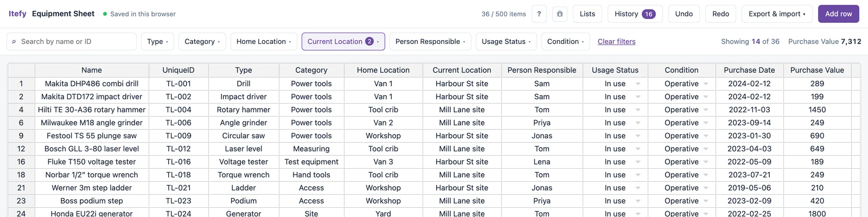Click cell "Werner 3m step ladder"
868x217 pixels.
click(92, 188)
